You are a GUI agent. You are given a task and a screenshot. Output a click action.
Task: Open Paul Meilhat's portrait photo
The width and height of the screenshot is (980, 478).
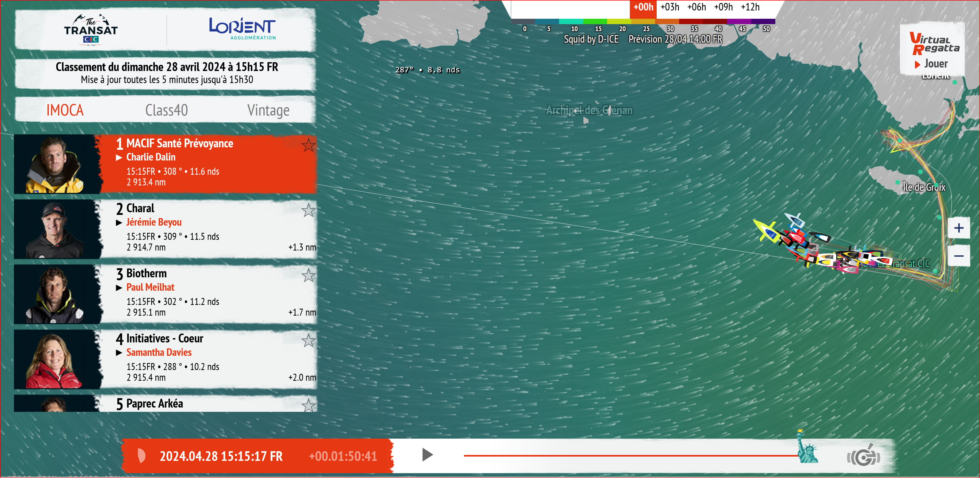[55, 294]
